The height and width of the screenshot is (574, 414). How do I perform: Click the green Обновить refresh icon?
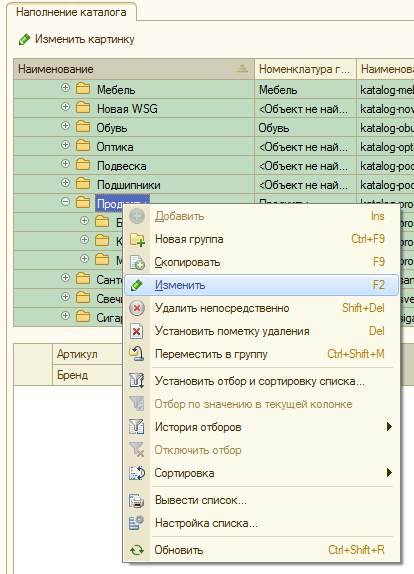(137, 550)
